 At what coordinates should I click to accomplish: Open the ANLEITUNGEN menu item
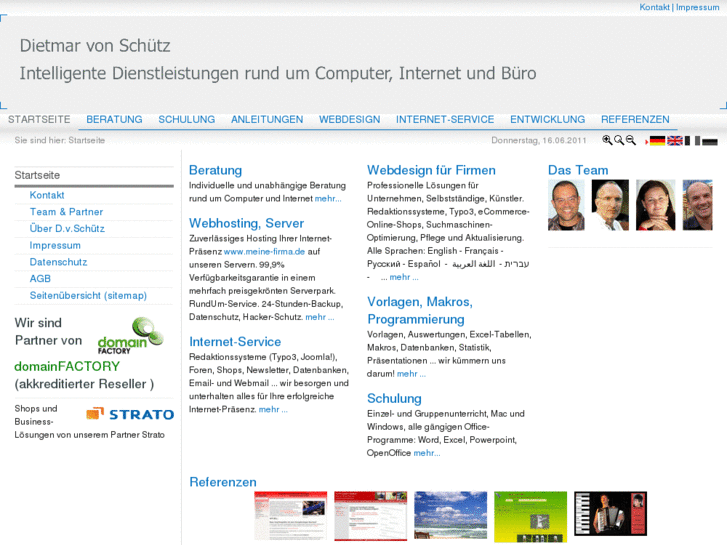click(x=267, y=119)
